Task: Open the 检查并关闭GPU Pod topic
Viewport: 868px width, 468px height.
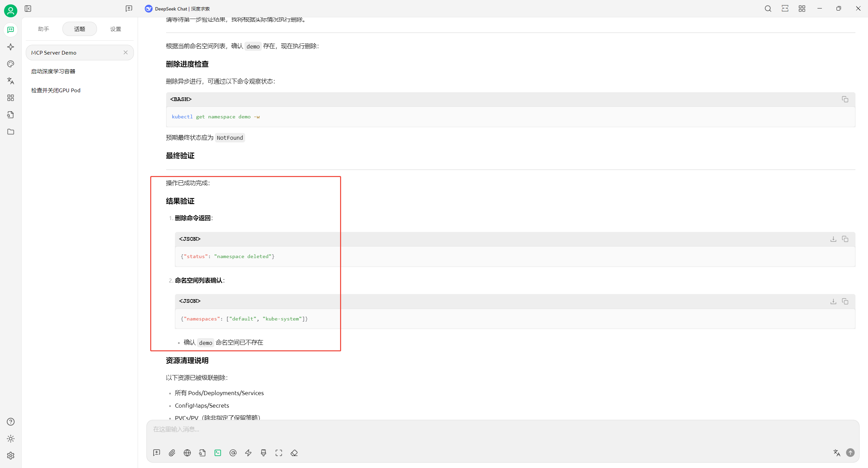Action: (x=56, y=90)
